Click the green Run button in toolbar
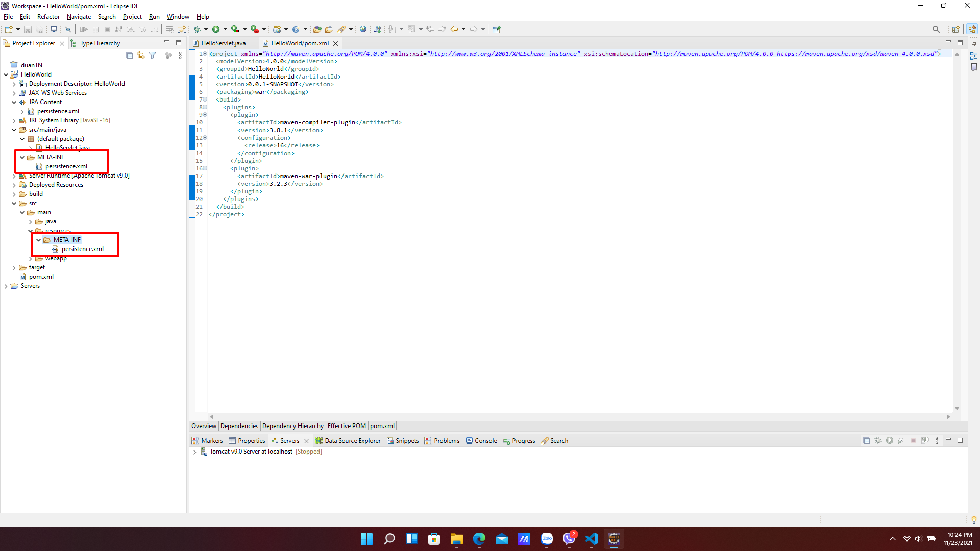This screenshot has height=551, width=980. click(216, 29)
